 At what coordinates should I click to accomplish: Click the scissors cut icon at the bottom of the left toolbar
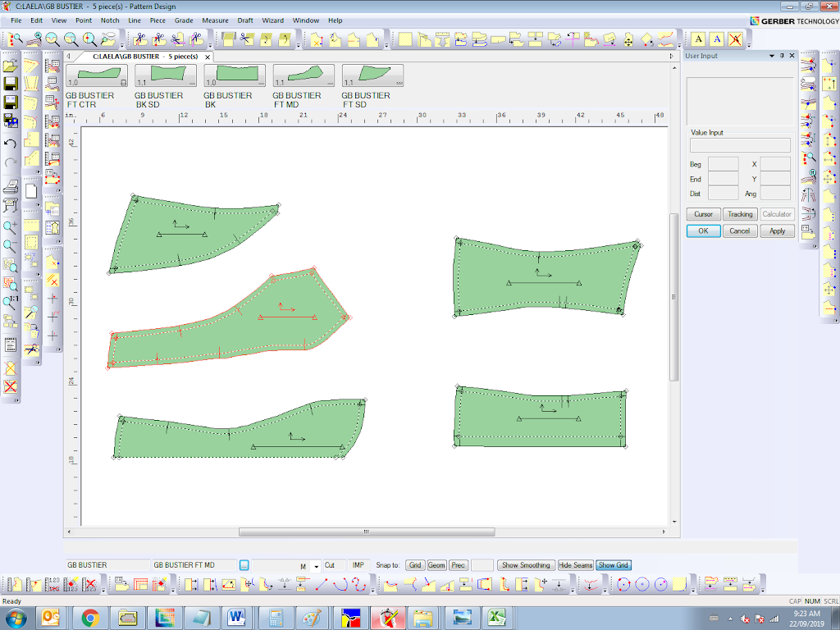(32, 349)
